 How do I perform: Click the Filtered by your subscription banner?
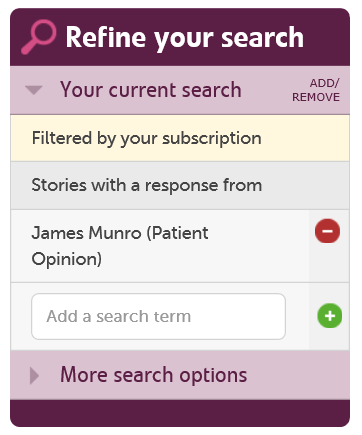[x=180, y=138]
